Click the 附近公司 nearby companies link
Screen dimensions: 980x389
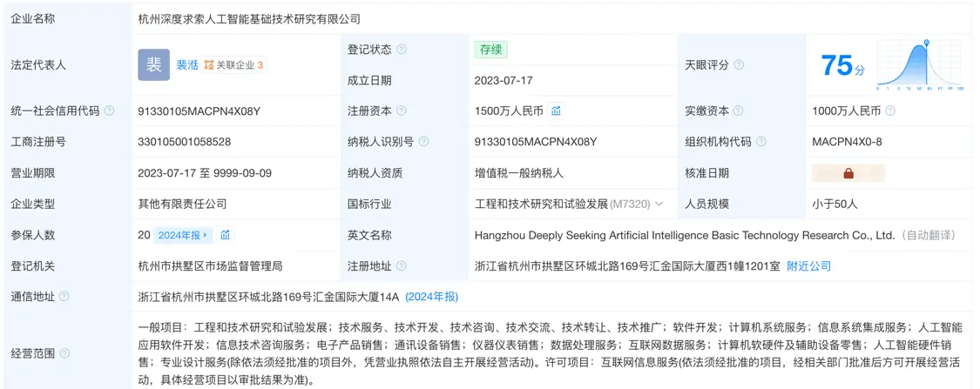click(x=808, y=266)
